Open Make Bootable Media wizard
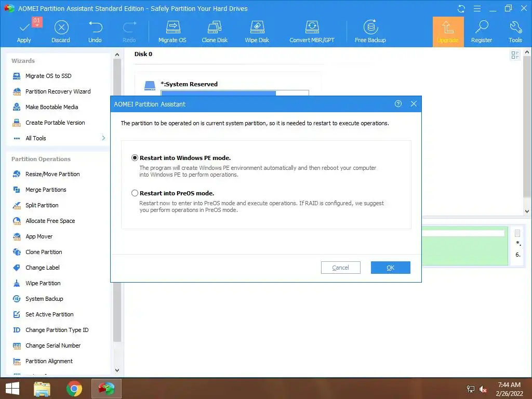Screen dimensions: 532x399 tap(51, 107)
